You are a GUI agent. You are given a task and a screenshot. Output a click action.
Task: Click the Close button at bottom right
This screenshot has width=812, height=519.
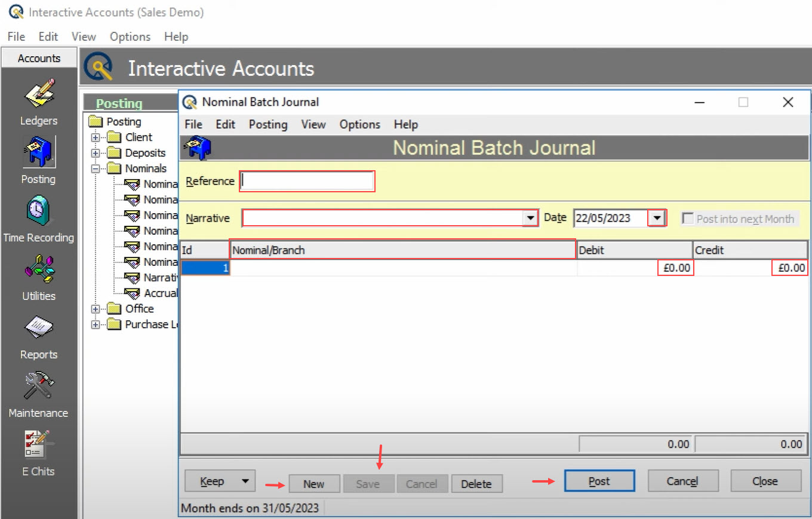click(x=765, y=481)
